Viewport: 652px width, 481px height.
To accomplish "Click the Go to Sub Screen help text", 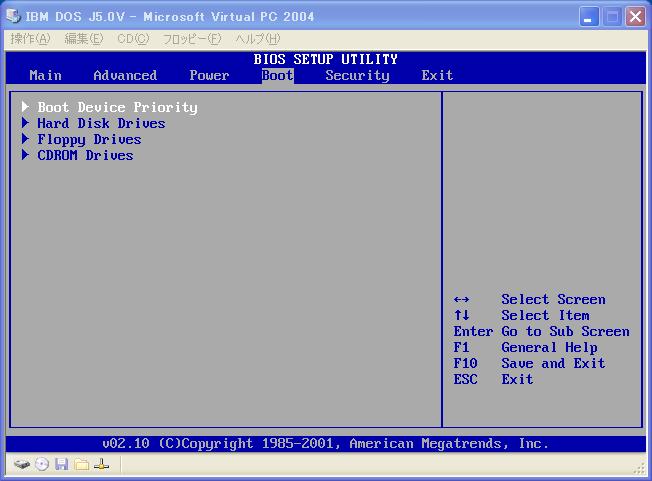I will tap(565, 331).
